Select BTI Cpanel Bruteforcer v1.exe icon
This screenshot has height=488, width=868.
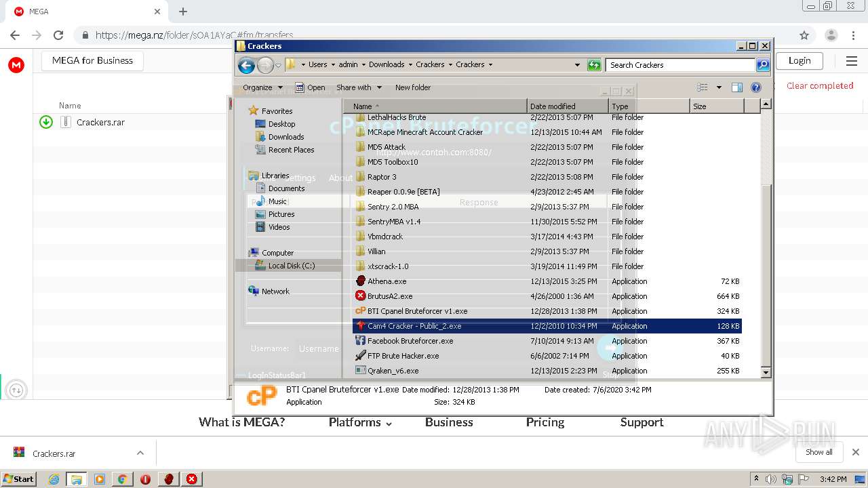[x=361, y=311]
